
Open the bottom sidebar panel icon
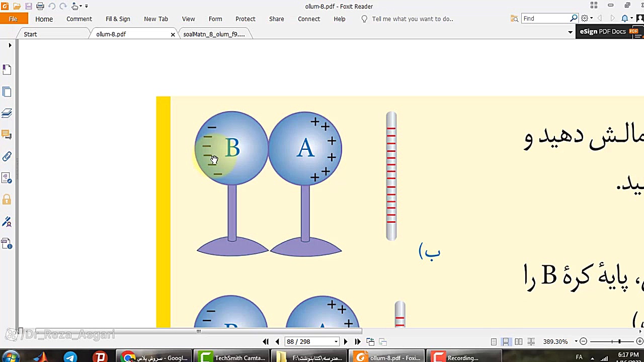pos(7,244)
